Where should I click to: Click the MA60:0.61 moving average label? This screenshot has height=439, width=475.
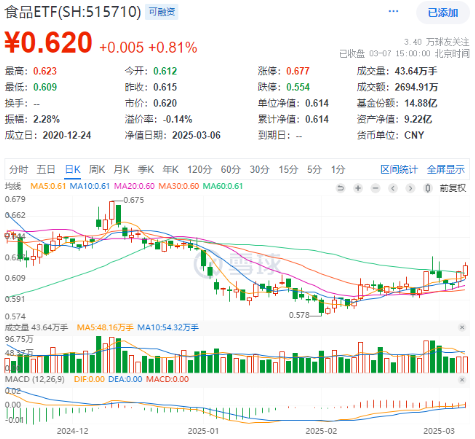(x=223, y=186)
